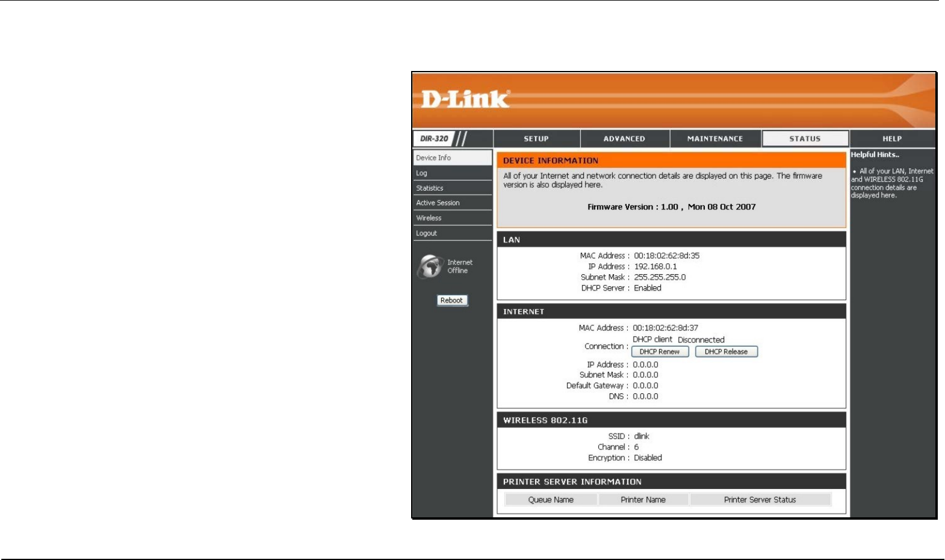View Statistics in the sidebar
Image resolution: width=945 pixels, height=560 pixels.
tap(453, 188)
